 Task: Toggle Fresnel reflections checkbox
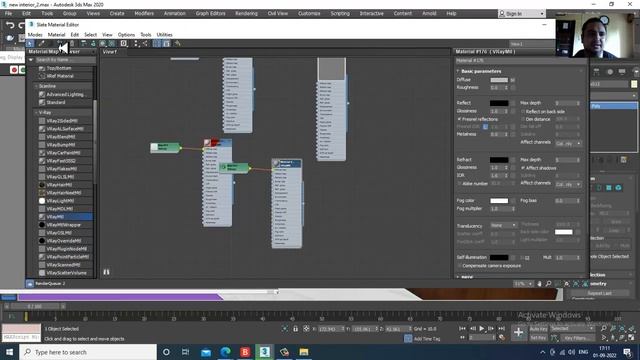(x=459, y=119)
